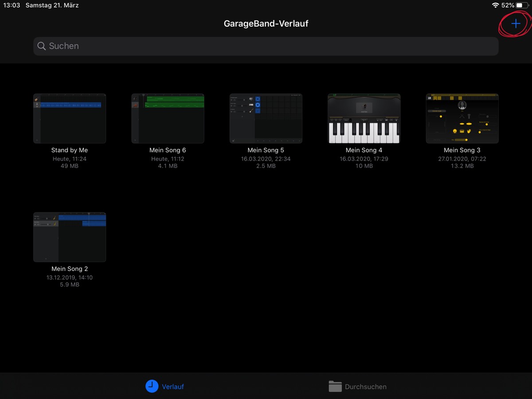The width and height of the screenshot is (532, 399).
Task: Tap the blue plus icon to create a song
Action: (516, 23)
